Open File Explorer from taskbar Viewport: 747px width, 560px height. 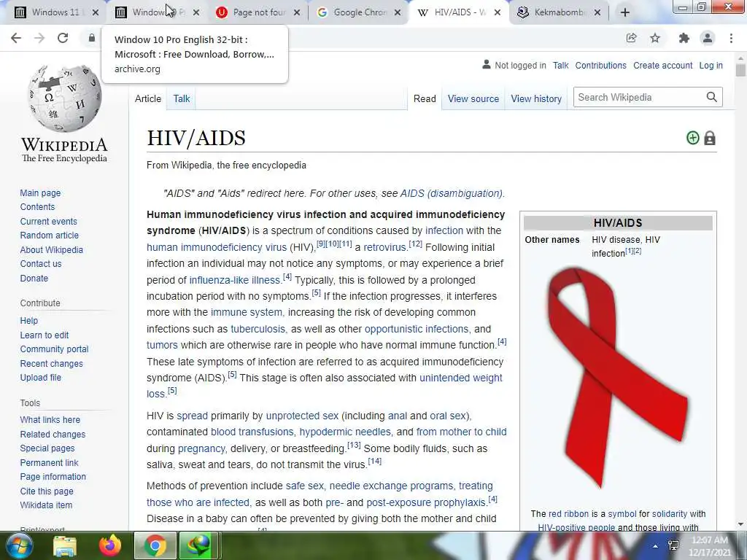65,545
